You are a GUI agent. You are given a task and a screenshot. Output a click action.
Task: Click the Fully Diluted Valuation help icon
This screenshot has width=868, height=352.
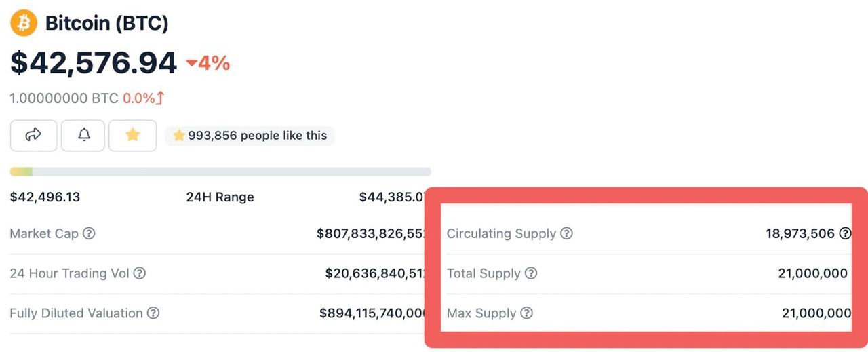coord(153,313)
